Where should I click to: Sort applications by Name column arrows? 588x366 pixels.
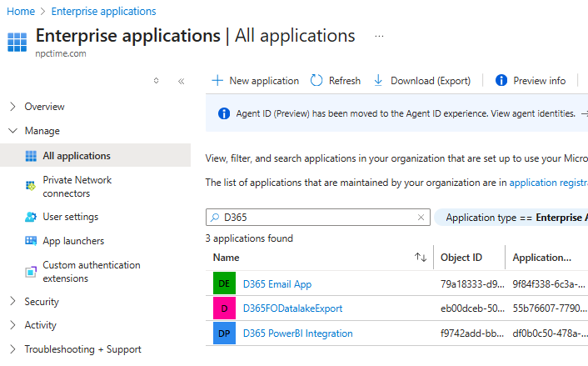click(421, 258)
